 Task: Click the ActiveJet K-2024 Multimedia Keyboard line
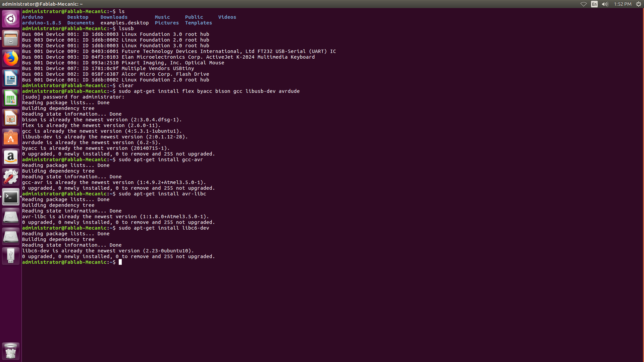(168, 57)
